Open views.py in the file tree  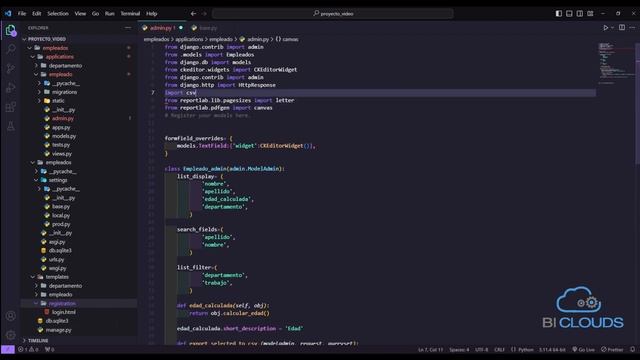pyautogui.click(x=62, y=154)
